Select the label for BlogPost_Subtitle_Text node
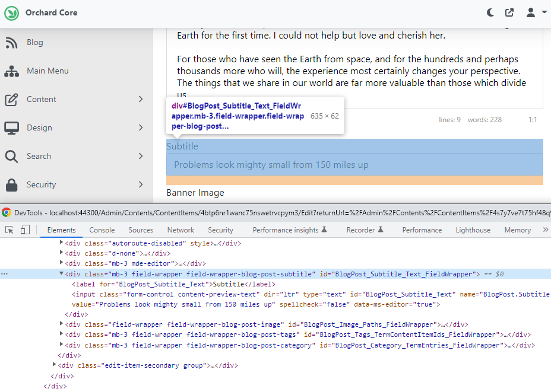551x392 pixels. pyautogui.click(x=173, y=284)
